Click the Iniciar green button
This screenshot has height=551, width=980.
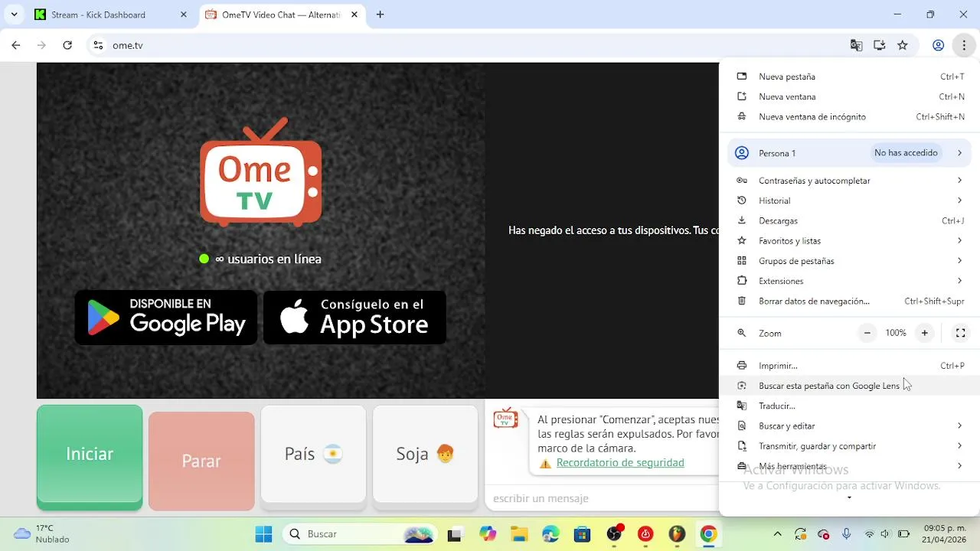90,457
